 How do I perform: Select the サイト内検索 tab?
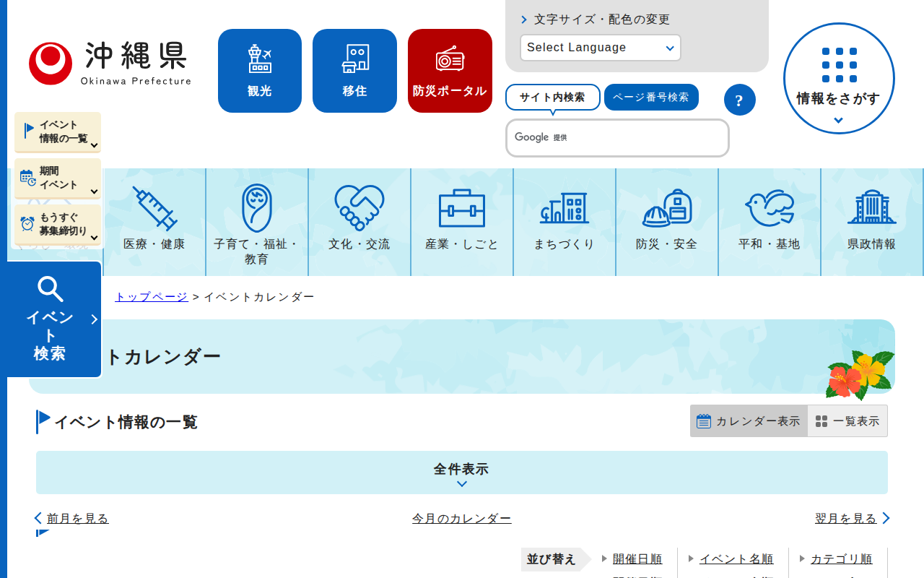pyautogui.click(x=552, y=98)
